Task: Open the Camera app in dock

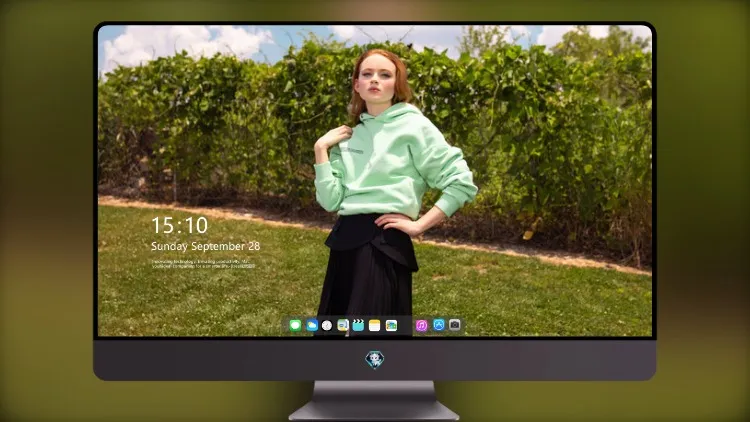Action: (x=455, y=325)
